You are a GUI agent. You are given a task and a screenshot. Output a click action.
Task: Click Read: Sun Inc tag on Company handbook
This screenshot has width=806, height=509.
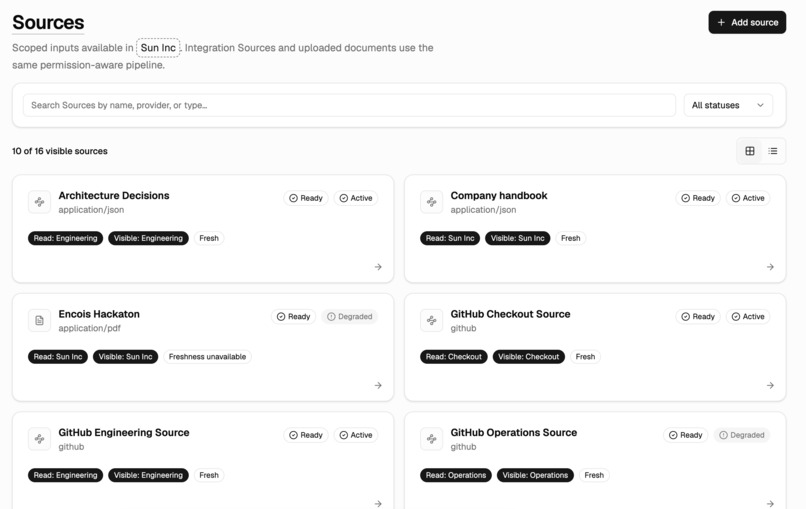pos(450,238)
